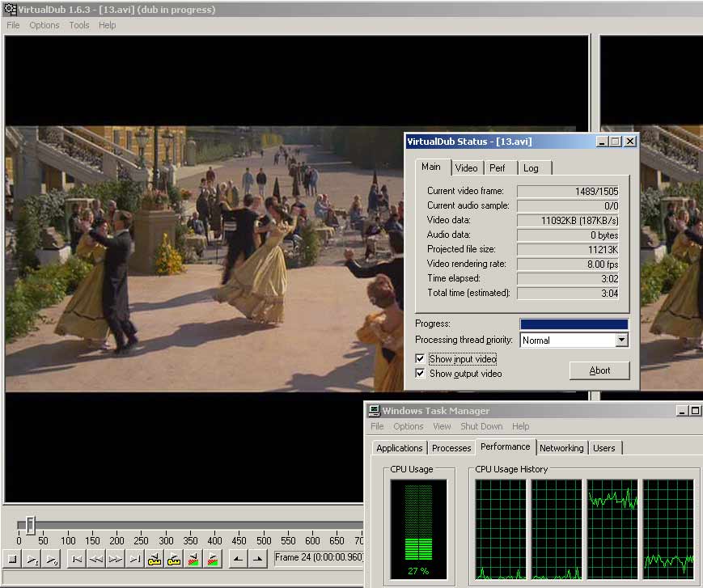
Task: Close the VirtualDub Status dialog
Action: click(x=630, y=142)
